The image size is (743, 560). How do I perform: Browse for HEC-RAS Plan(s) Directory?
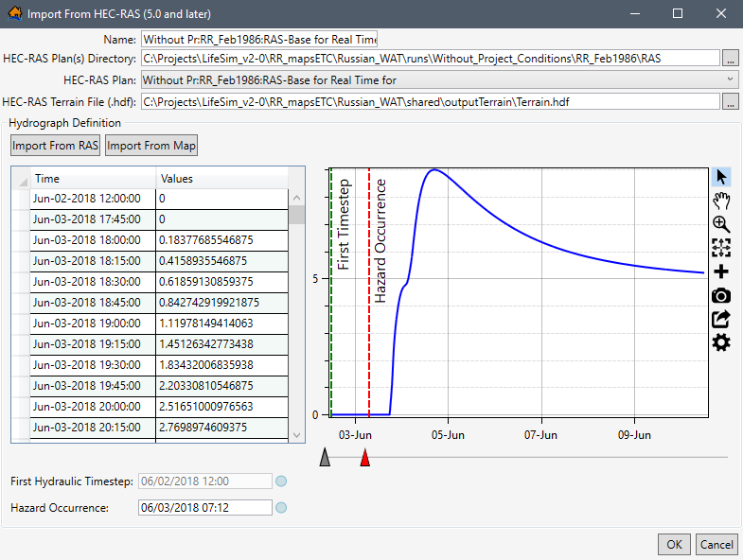coord(730,59)
